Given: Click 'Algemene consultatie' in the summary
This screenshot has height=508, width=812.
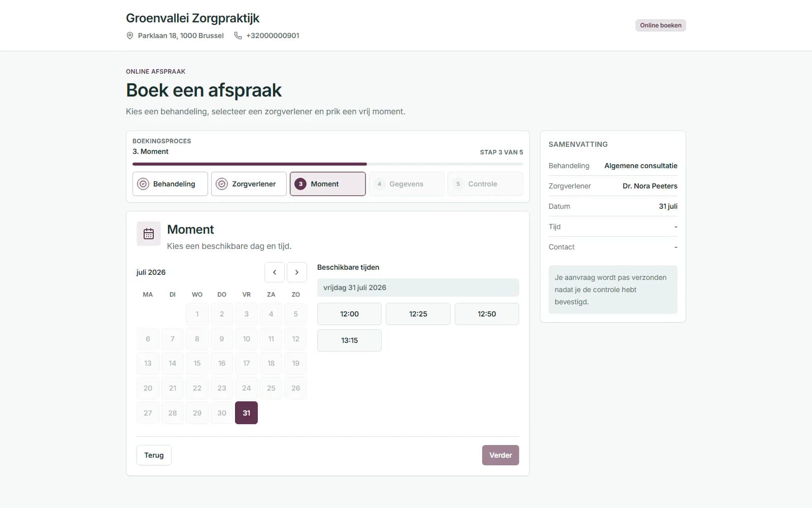Looking at the screenshot, I should (x=641, y=166).
